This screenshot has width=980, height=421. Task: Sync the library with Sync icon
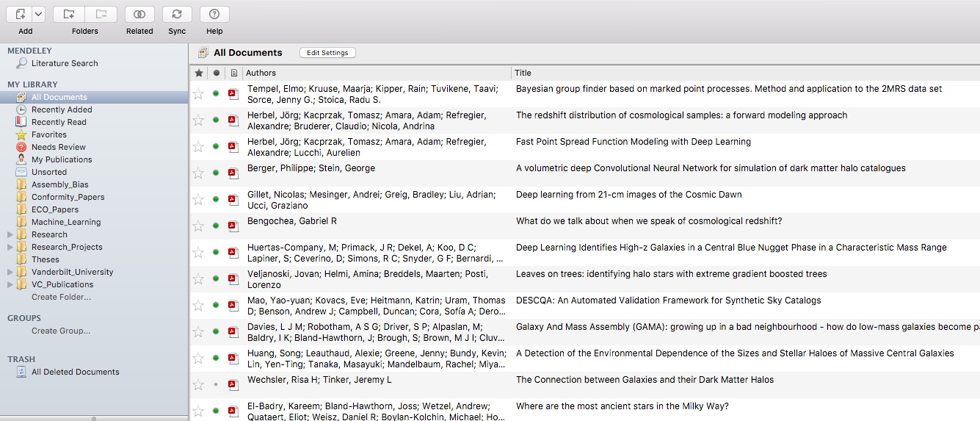coord(177,14)
